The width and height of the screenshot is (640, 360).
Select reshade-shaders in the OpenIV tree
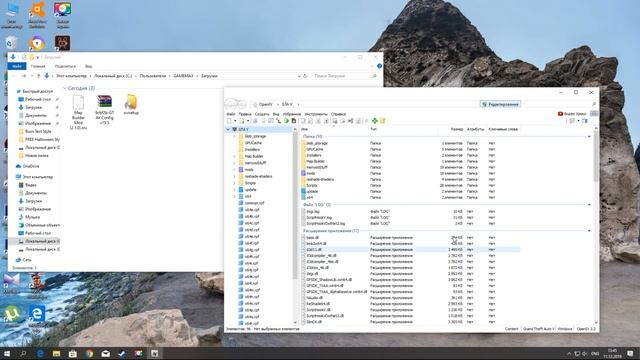click(x=258, y=176)
